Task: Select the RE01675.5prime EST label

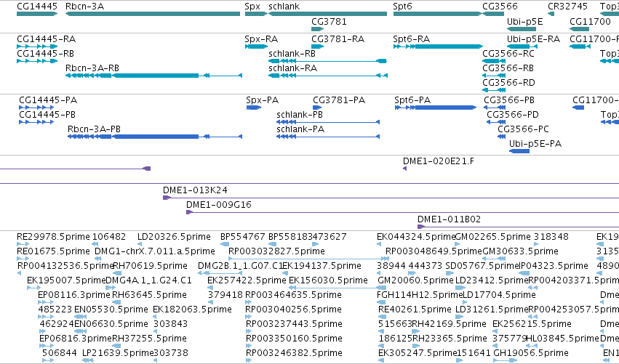Action: (53, 251)
